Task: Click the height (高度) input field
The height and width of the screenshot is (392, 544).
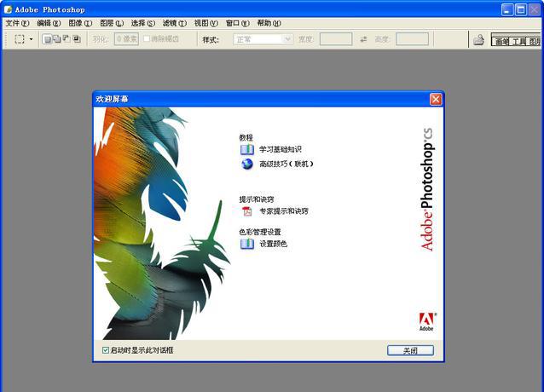Action: [x=412, y=39]
